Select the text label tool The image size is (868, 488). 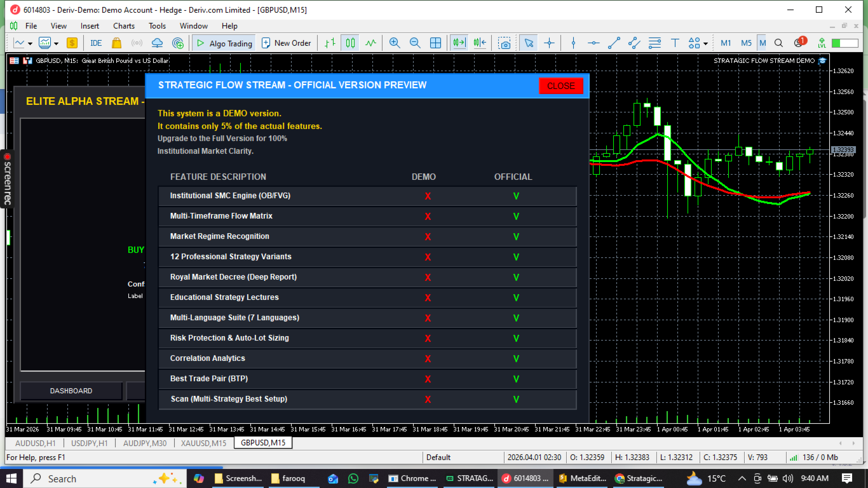(675, 43)
